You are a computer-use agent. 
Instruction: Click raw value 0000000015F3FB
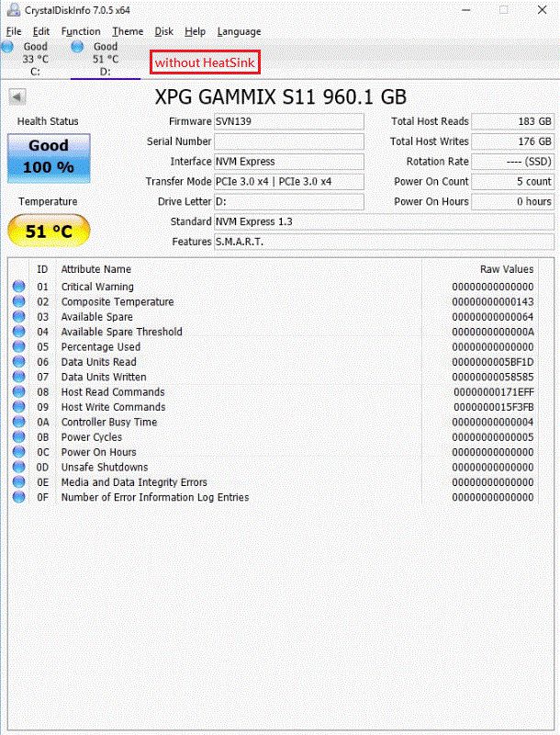[x=494, y=407]
